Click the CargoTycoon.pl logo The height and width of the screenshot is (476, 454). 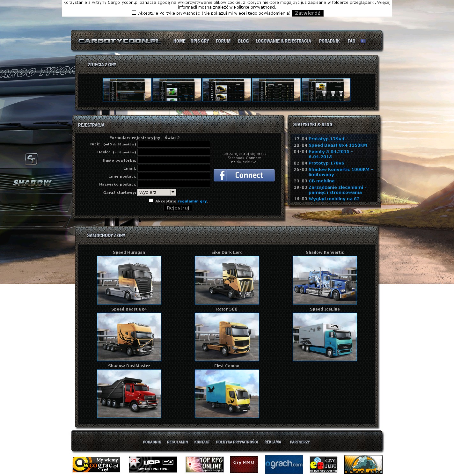pos(120,41)
